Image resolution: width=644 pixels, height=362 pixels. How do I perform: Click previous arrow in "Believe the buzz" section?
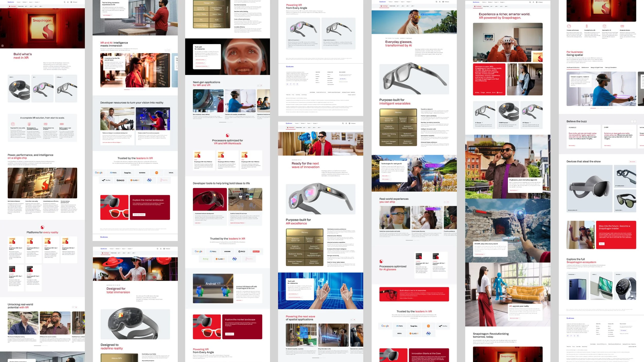pyautogui.click(x=632, y=122)
